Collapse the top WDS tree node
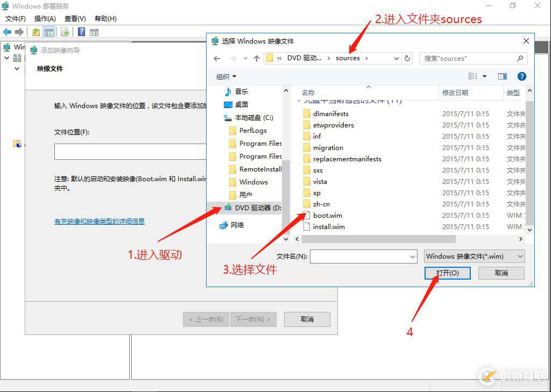The width and height of the screenshot is (551, 392). coord(6,58)
